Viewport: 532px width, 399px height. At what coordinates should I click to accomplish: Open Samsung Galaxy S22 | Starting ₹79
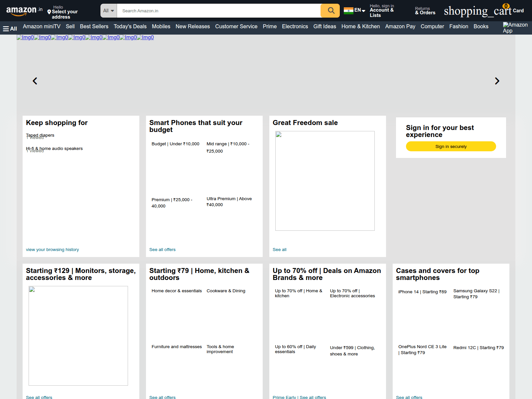[x=476, y=294]
